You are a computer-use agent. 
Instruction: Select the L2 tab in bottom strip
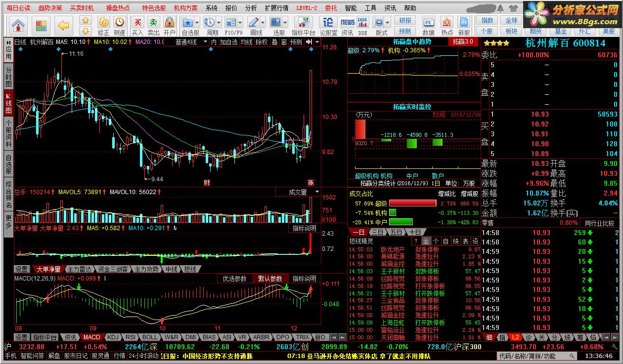click(x=516, y=337)
